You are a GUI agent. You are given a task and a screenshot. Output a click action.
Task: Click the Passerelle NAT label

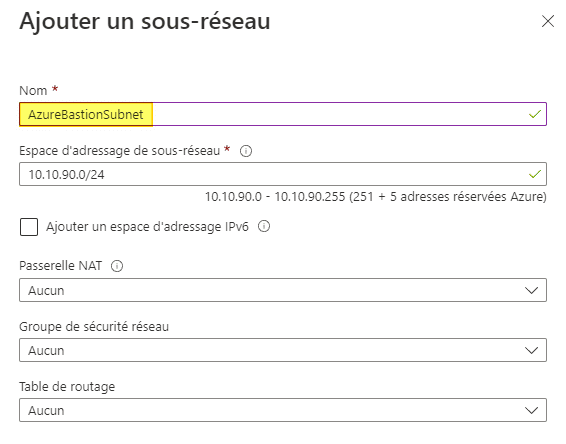click(x=61, y=266)
